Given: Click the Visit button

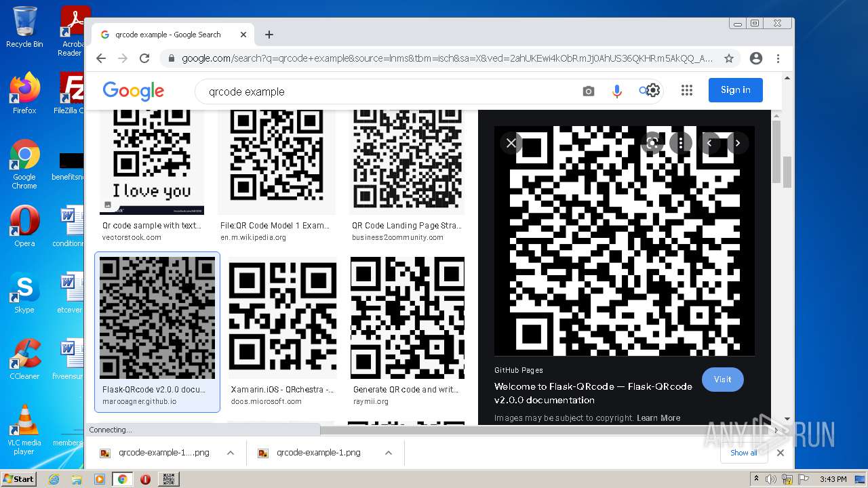Looking at the screenshot, I should (723, 380).
